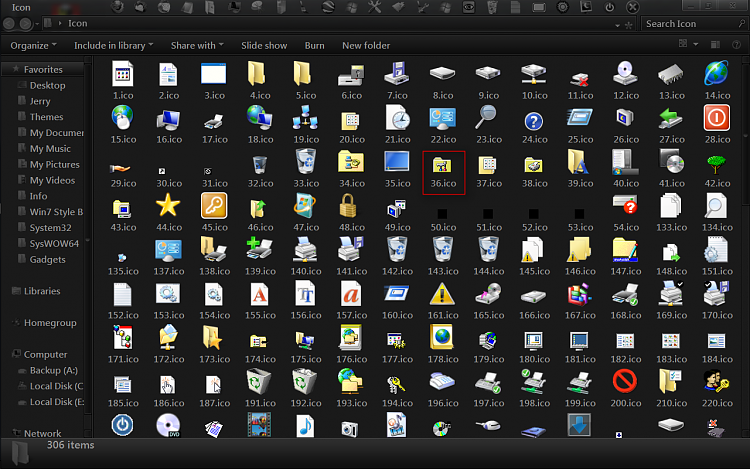The height and width of the screenshot is (469, 750).
Task: Click Slide show in the toolbar
Action: (264, 45)
